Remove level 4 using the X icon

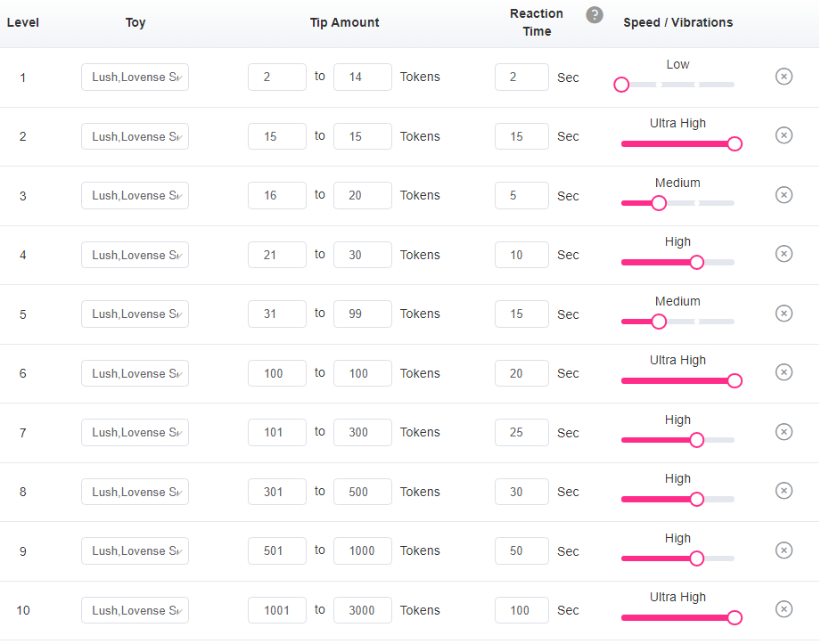point(784,254)
